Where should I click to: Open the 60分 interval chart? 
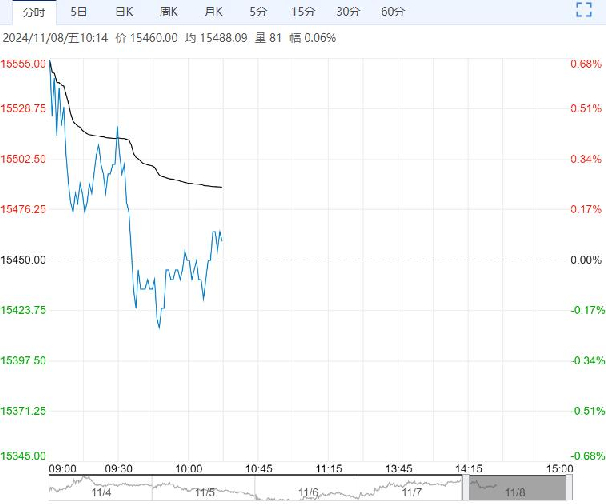[393, 12]
